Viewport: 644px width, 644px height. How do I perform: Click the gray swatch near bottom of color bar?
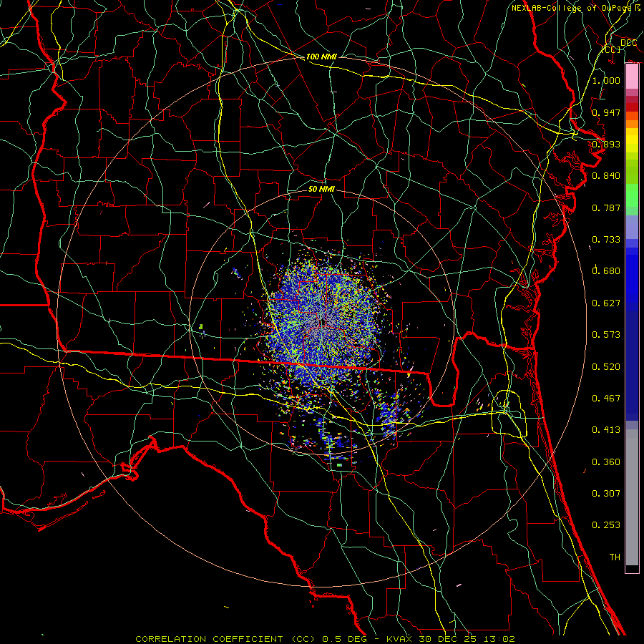[x=632, y=497]
